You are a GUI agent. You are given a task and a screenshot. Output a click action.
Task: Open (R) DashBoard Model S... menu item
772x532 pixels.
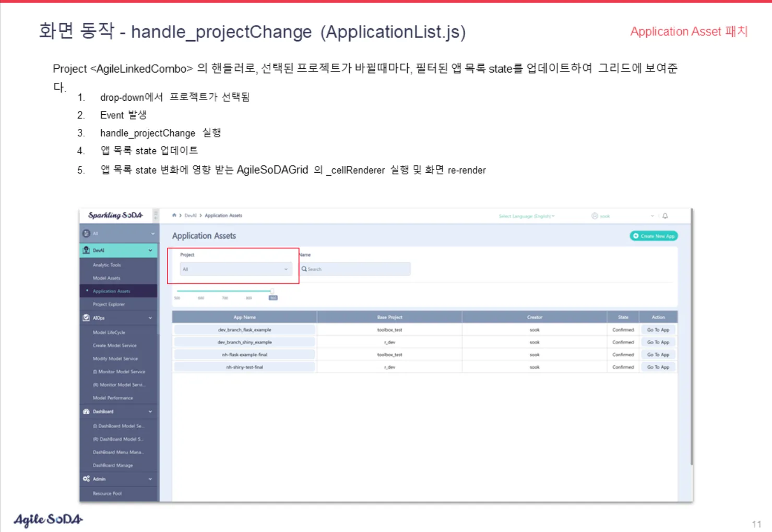[118, 439]
